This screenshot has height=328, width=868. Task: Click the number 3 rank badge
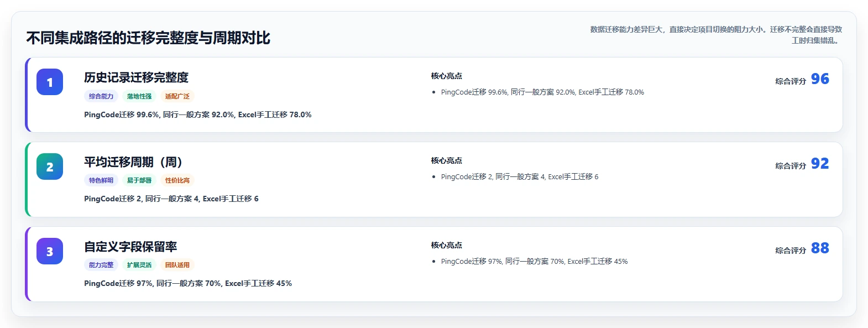50,251
